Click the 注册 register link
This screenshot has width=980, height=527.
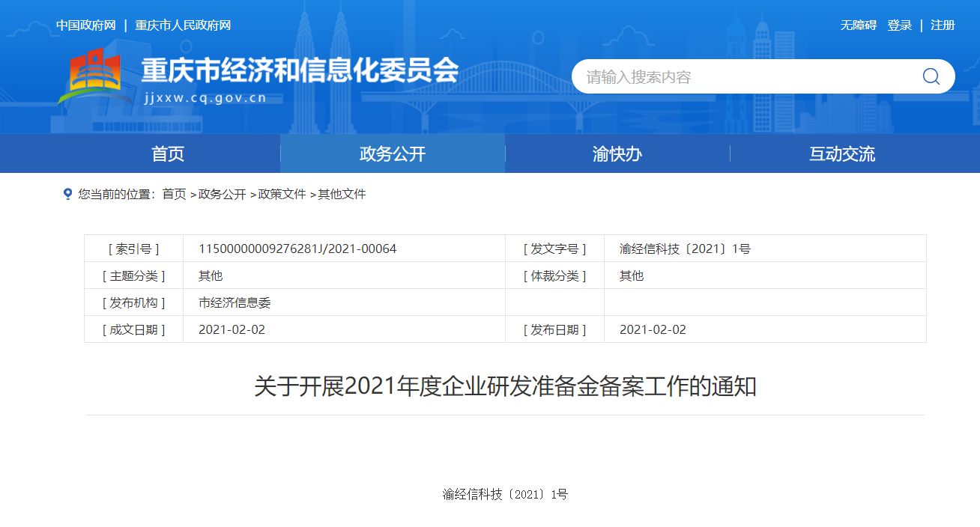943,25
